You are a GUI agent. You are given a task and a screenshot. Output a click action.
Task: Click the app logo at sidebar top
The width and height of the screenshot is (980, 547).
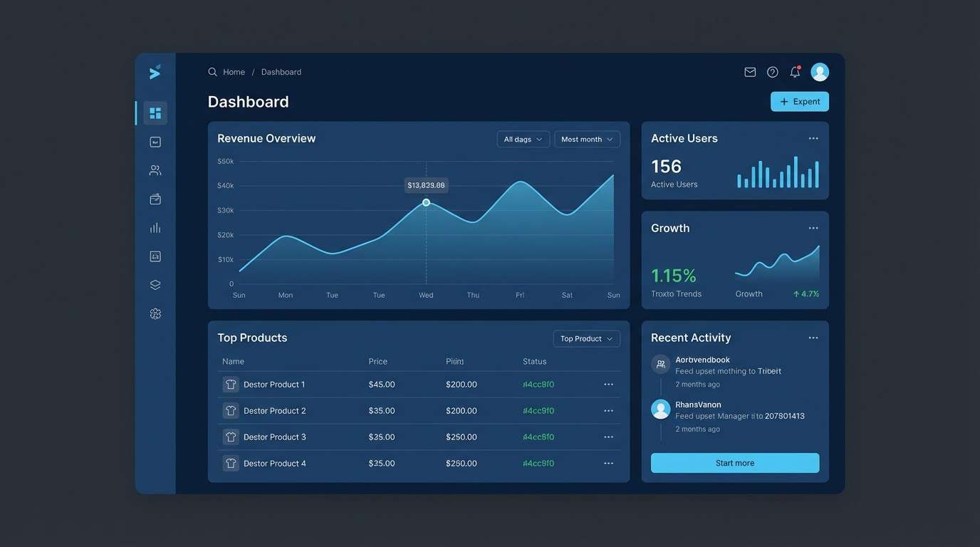[x=154, y=71]
